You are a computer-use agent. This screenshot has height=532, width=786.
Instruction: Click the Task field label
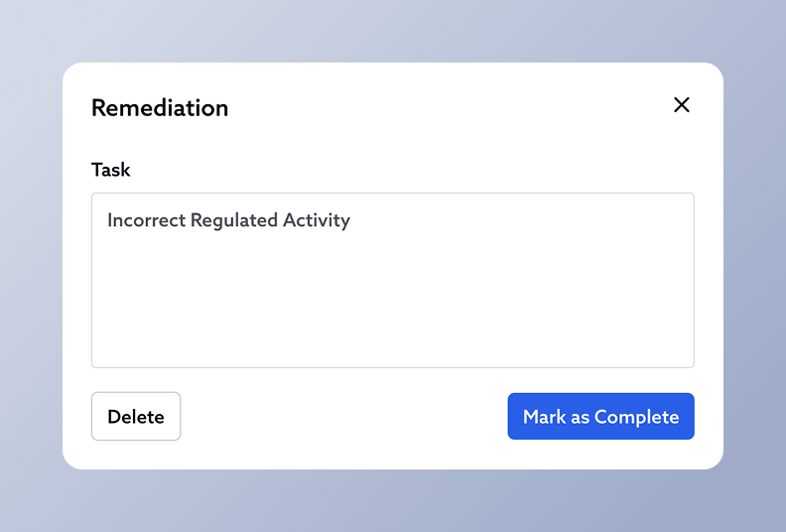click(x=111, y=170)
